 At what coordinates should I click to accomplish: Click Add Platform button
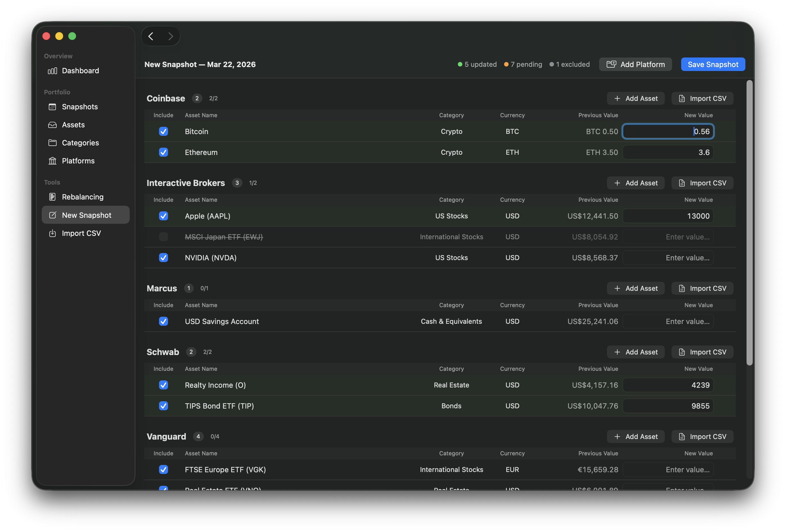click(635, 64)
